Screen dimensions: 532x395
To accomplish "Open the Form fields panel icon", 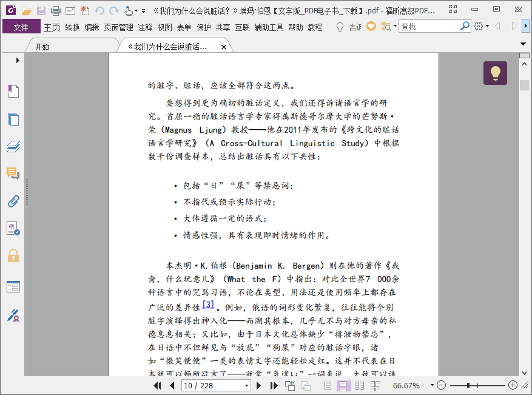I will 13,287.
